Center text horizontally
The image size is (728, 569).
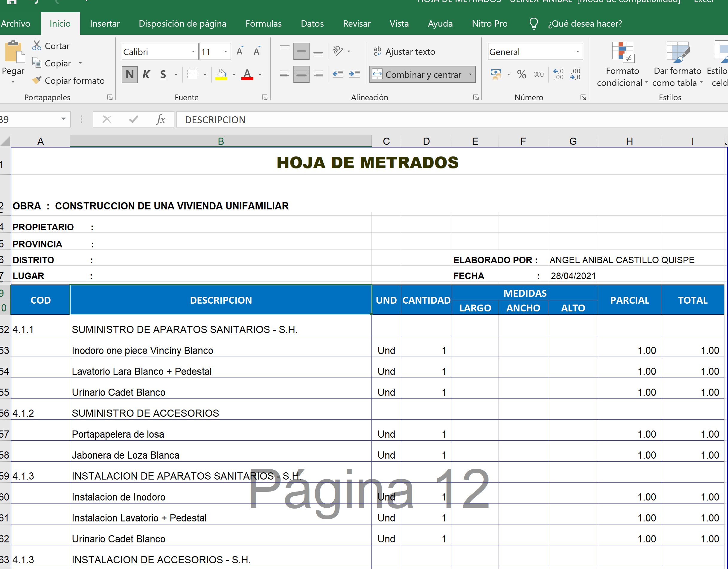click(x=301, y=74)
